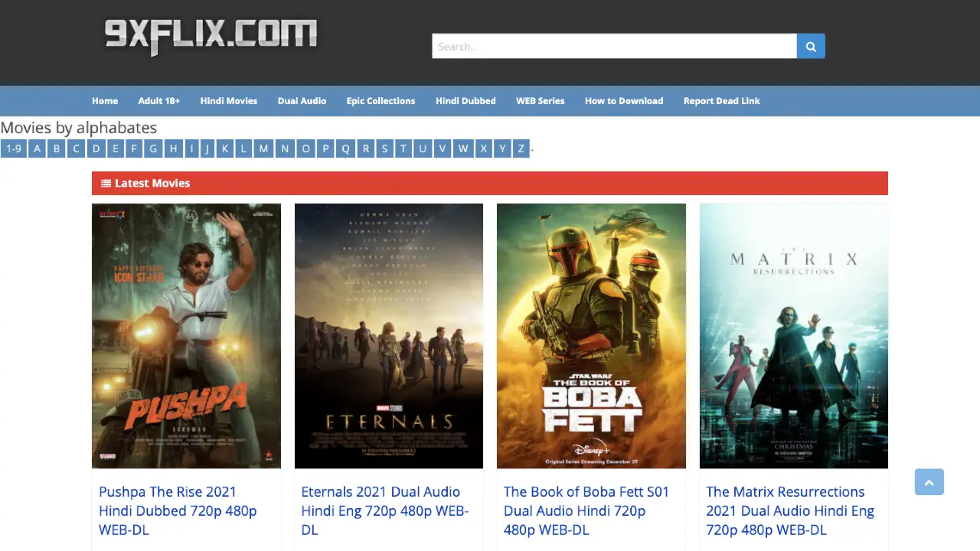Open The Book of Boba Fett S01 link

[586, 510]
